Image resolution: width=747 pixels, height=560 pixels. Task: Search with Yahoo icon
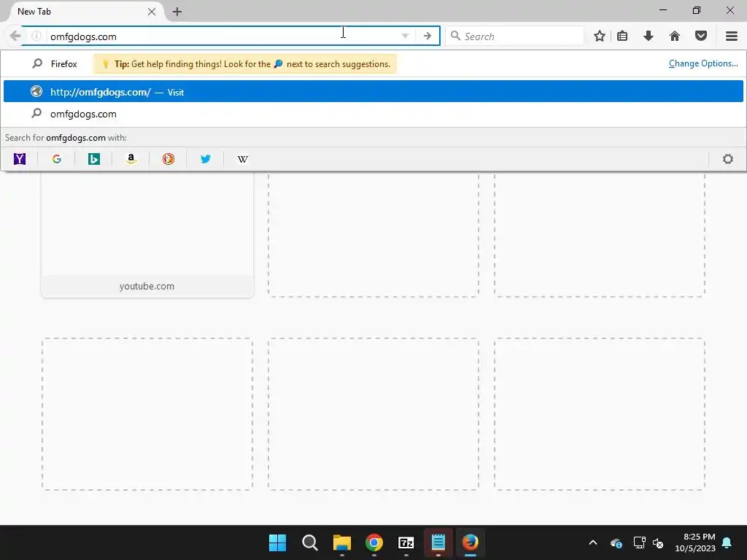[20, 159]
